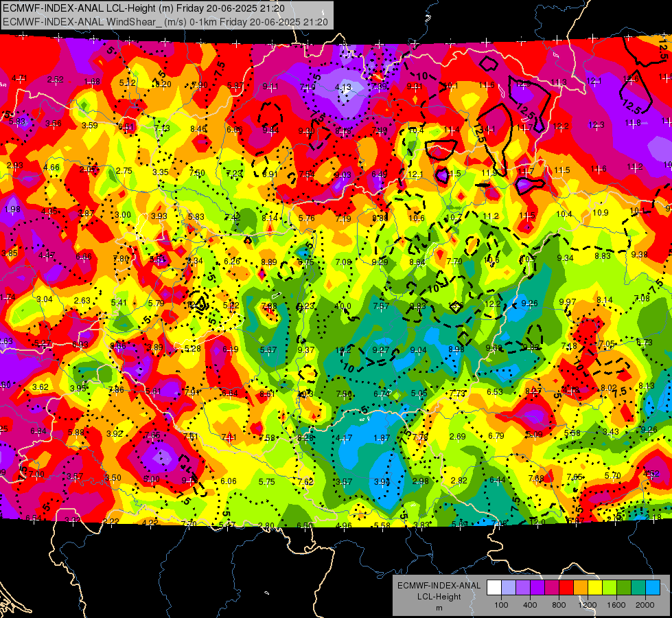Click the grid value 4.17
The width and height of the screenshot is (672, 618).
pyautogui.click(x=344, y=438)
